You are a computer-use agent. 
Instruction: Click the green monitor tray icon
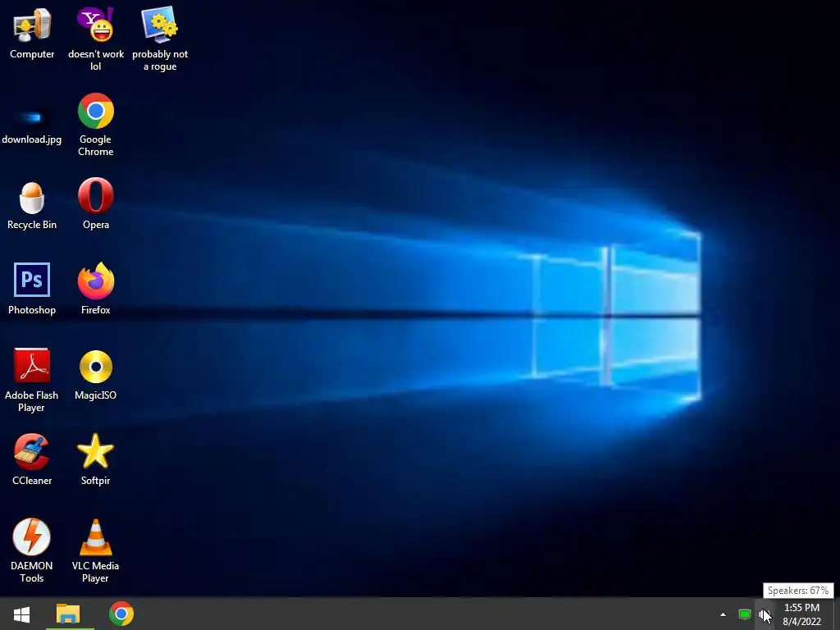click(745, 614)
